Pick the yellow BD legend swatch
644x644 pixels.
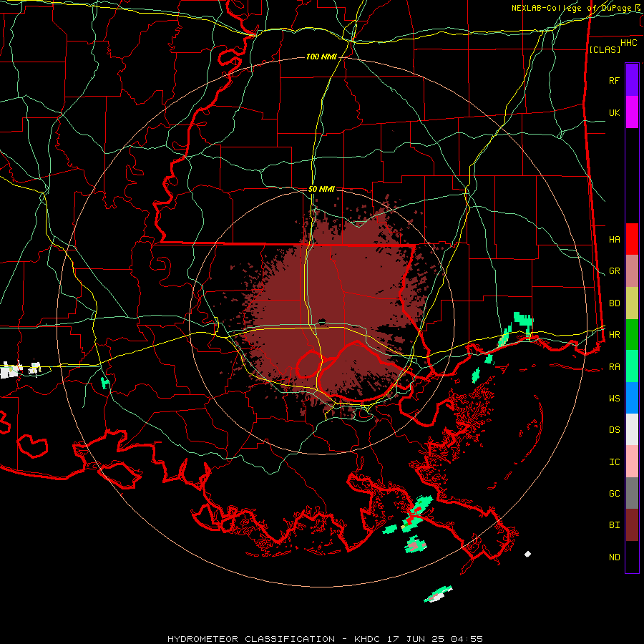pos(632,303)
